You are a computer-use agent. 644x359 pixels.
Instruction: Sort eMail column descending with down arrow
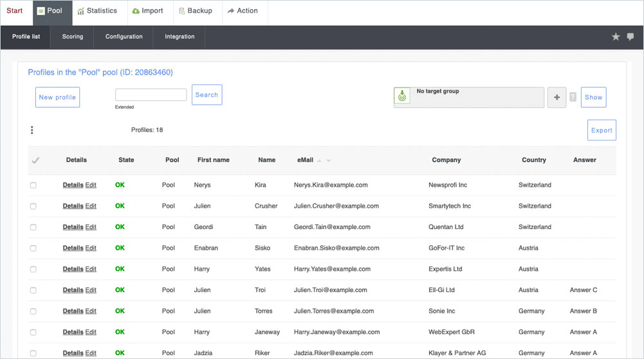click(329, 161)
